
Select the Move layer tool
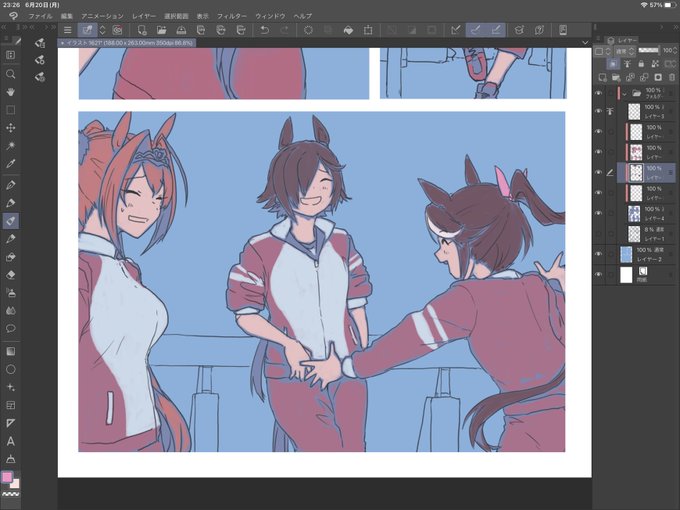(10, 128)
